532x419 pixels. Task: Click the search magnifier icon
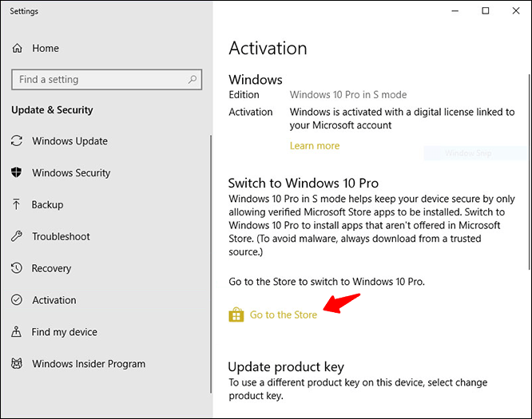click(193, 79)
